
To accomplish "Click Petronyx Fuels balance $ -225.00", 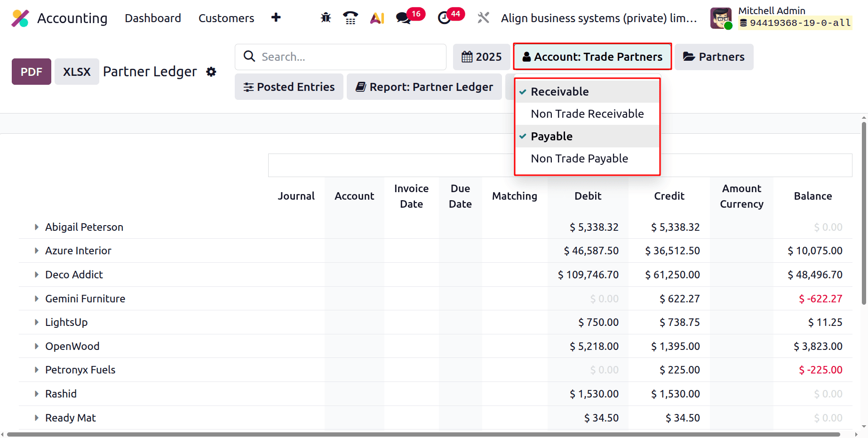I will [820, 370].
